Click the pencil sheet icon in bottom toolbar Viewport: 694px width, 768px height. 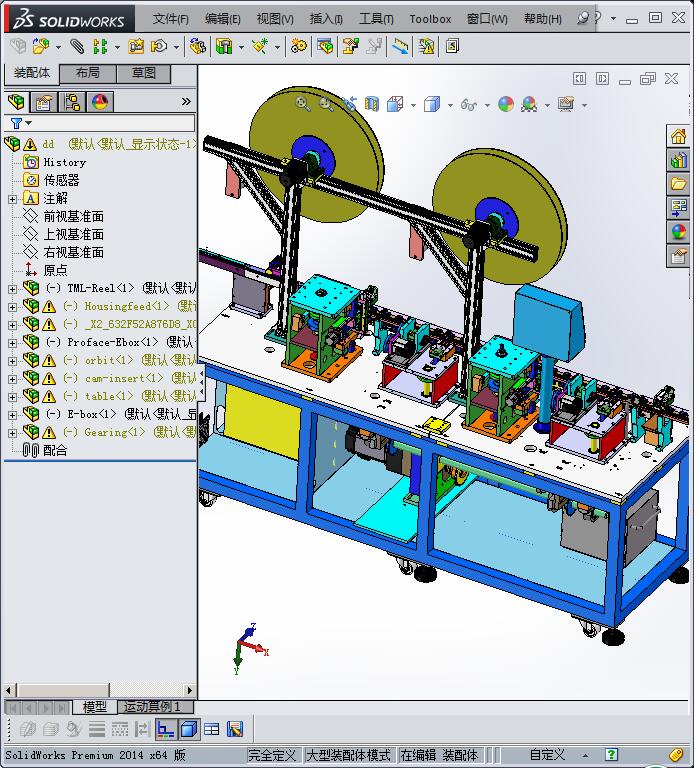click(x=235, y=729)
